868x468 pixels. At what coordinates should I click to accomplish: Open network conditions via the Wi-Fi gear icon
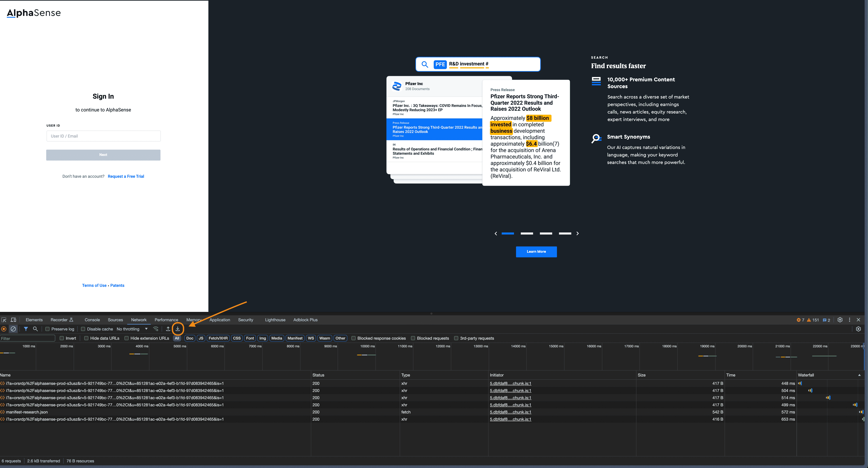[x=156, y=329]
